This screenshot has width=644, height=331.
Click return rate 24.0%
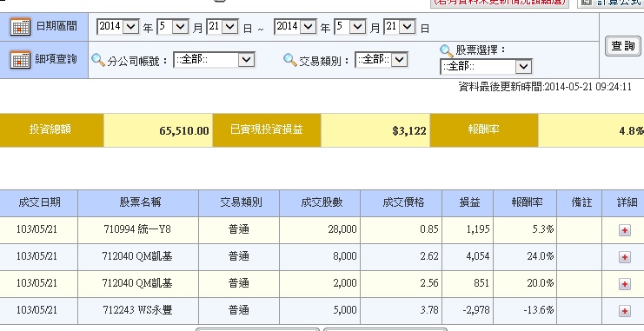pyautogui.click(x=540, y=256)
